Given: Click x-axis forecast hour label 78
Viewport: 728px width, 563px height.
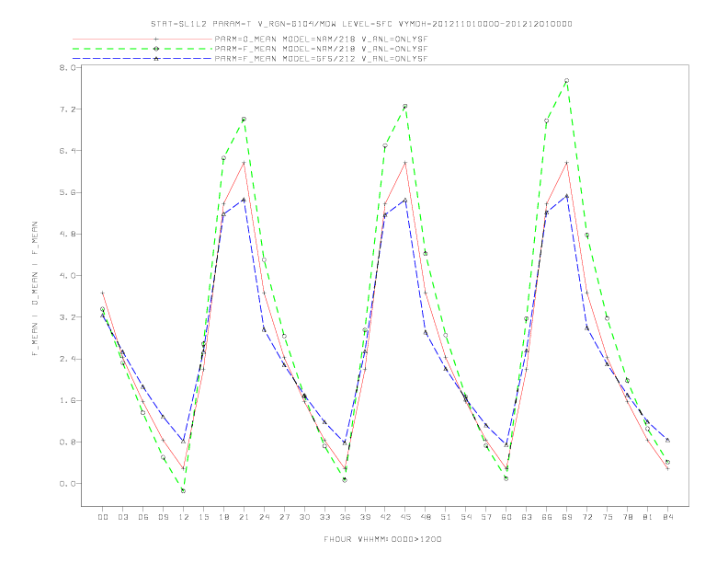Looking at the screenshot, I should pos(627,517).
